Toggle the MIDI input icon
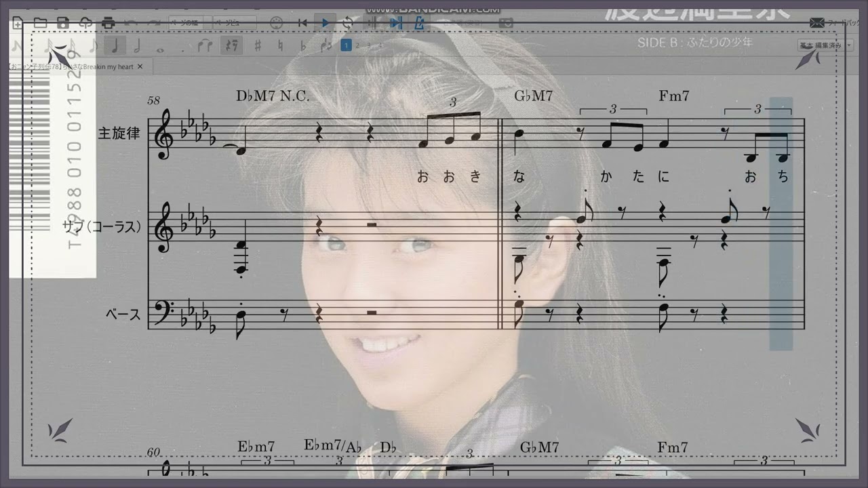868x488 pixels. pos(276,23)
